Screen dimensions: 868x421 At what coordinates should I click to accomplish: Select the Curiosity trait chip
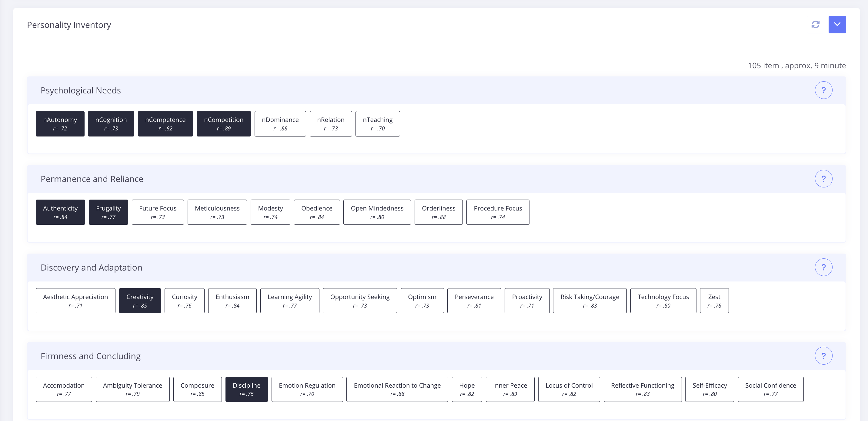click(184, 301)
